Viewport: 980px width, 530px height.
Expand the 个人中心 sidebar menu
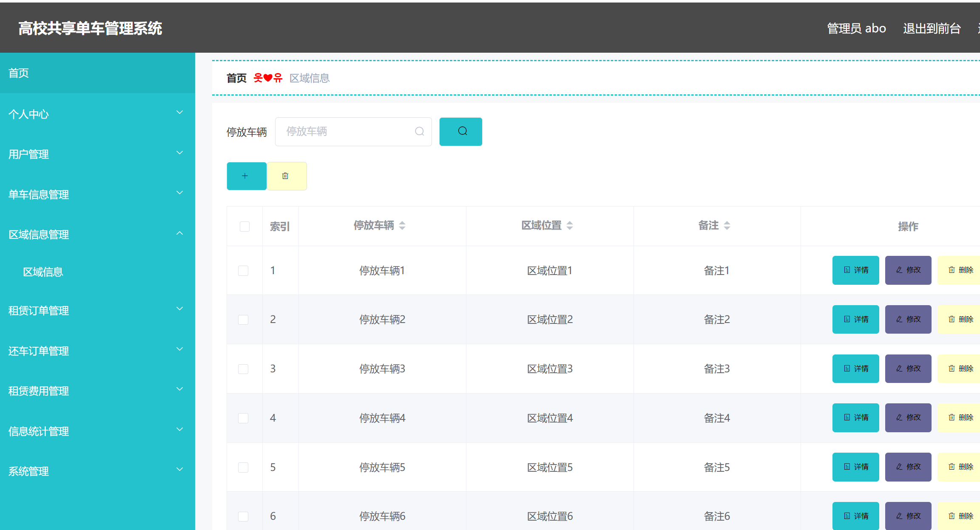[97, 114]
